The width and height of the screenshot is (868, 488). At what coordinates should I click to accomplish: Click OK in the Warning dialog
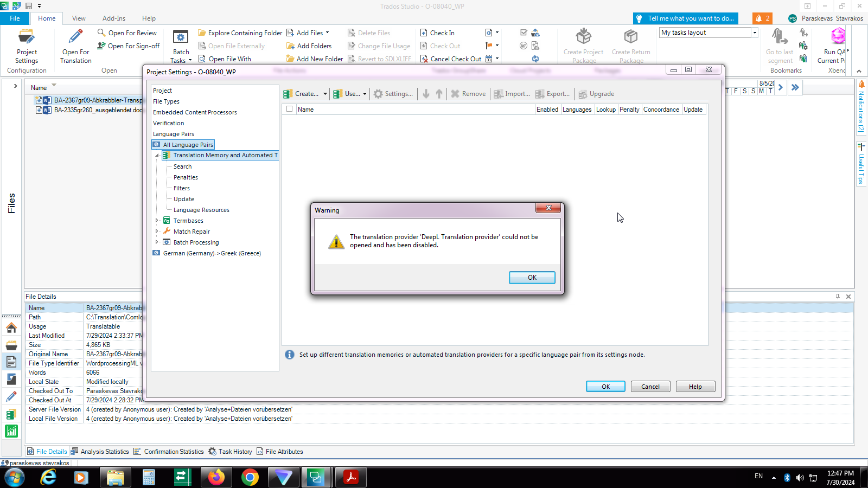(532, 278)
